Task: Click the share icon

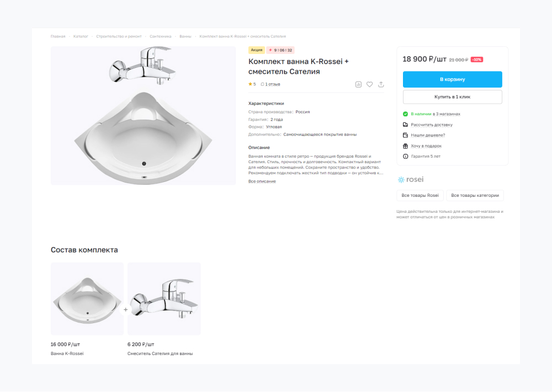Action: point(381,84)
